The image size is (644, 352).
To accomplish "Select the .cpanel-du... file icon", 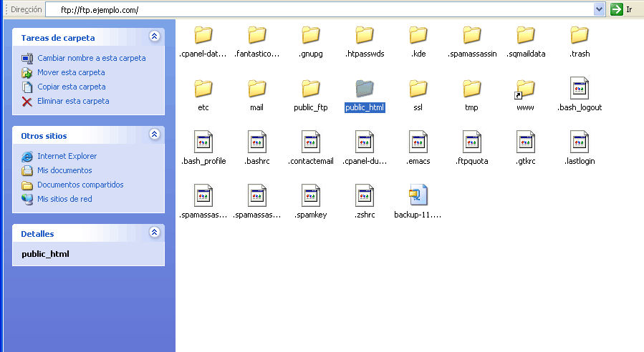I will click(x=365, y=142).
